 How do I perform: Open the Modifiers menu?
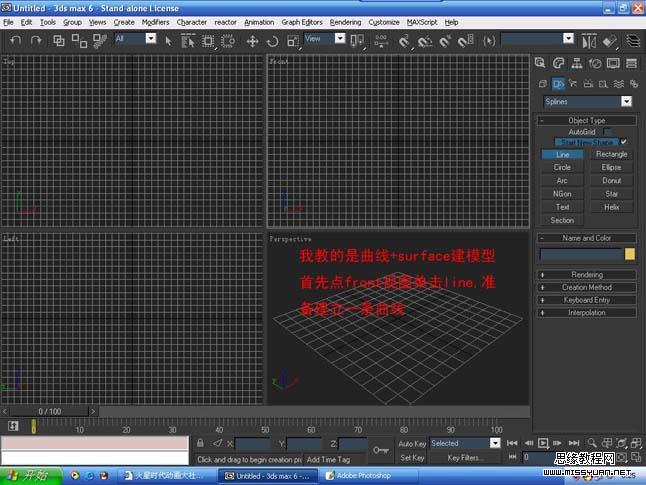point(155,22)
